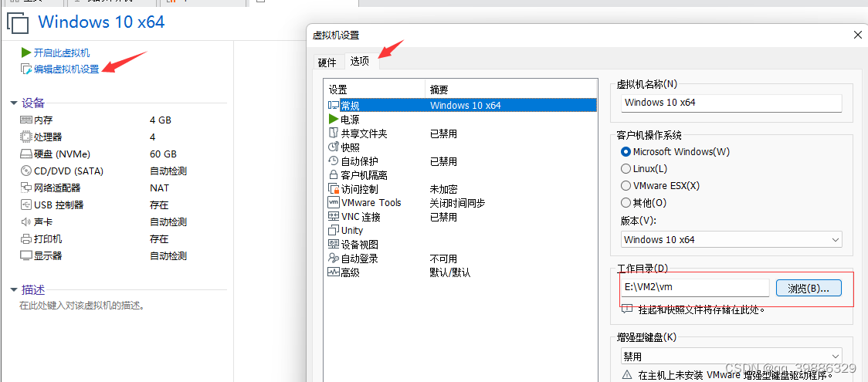Click the 默认/默认 summary text
This screenshot has width=868, height=382.
click(x=449, y=272)
